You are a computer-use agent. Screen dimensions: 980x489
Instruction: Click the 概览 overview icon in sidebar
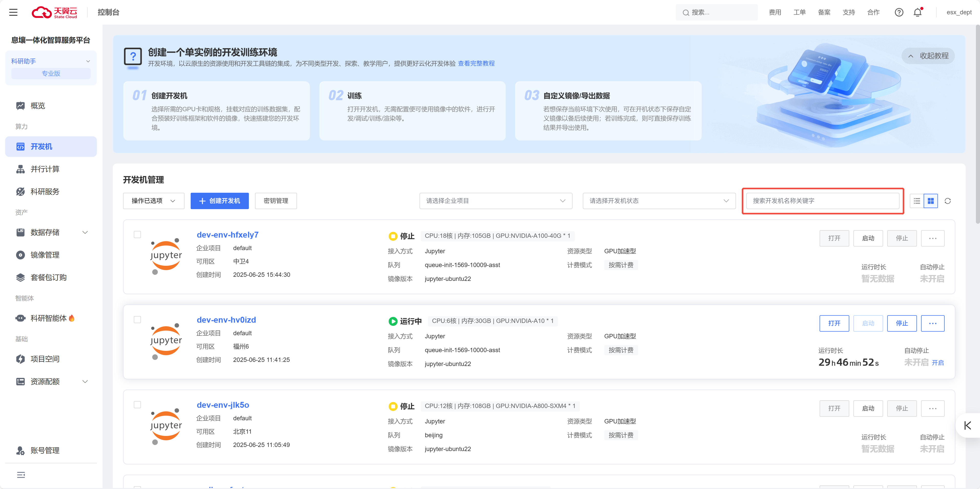[21, 105]
